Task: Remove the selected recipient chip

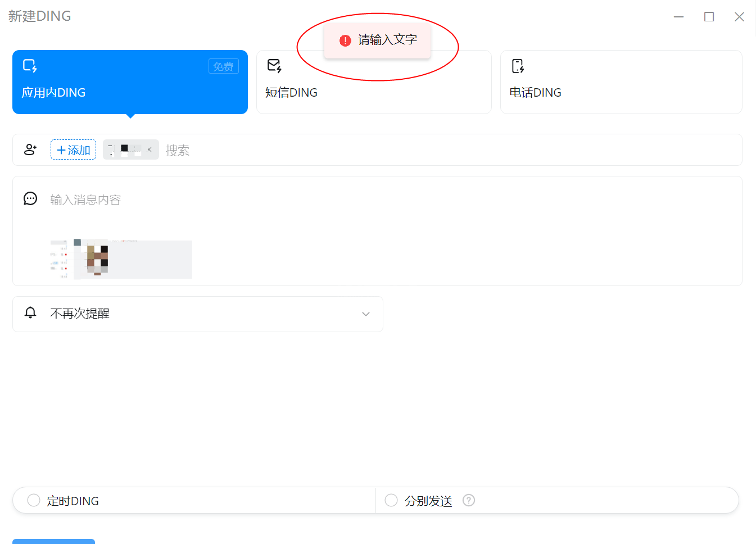Action: 150,149
